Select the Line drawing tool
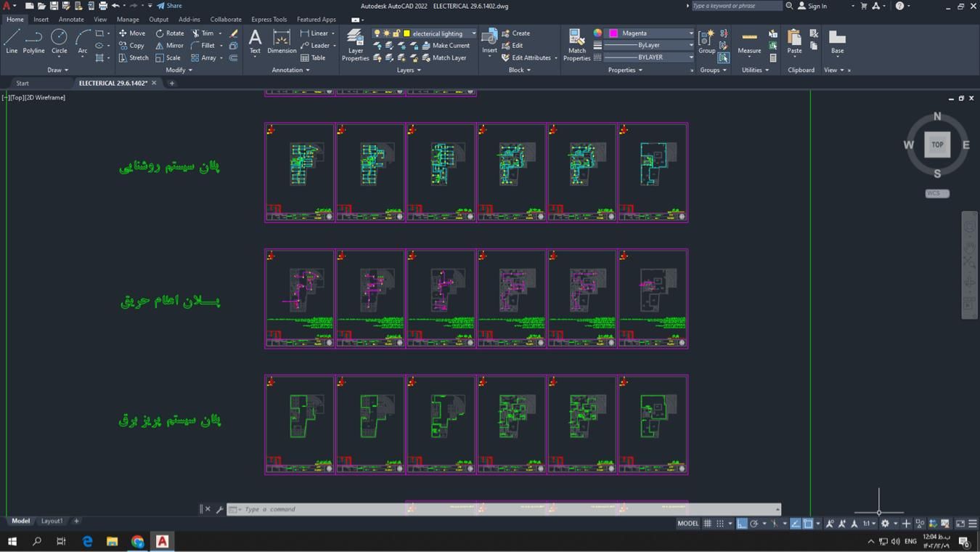 coord(12,41)
